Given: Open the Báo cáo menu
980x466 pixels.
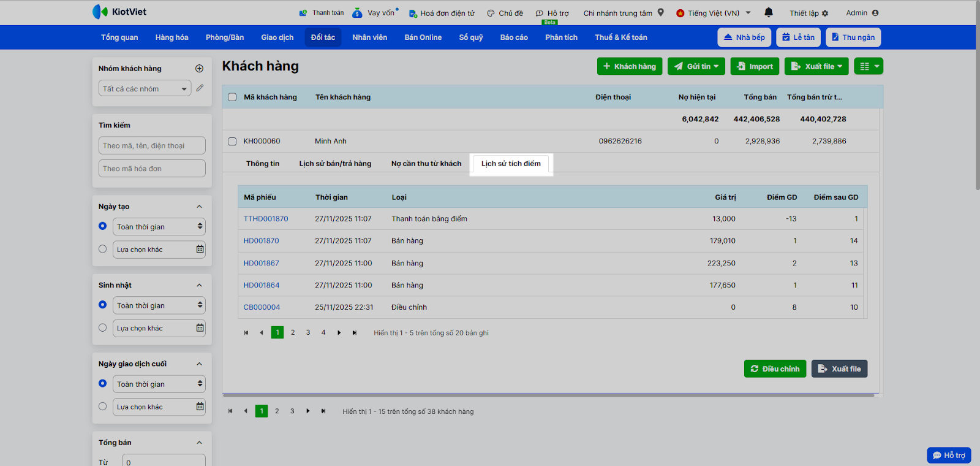Looking at the screenshot, I should point(513,37).
